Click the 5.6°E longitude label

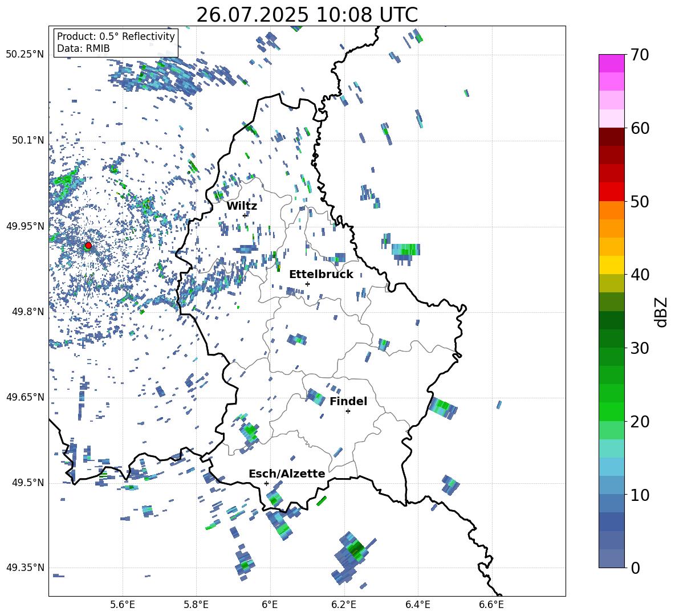pyautogui.click(x=123, y=605)
